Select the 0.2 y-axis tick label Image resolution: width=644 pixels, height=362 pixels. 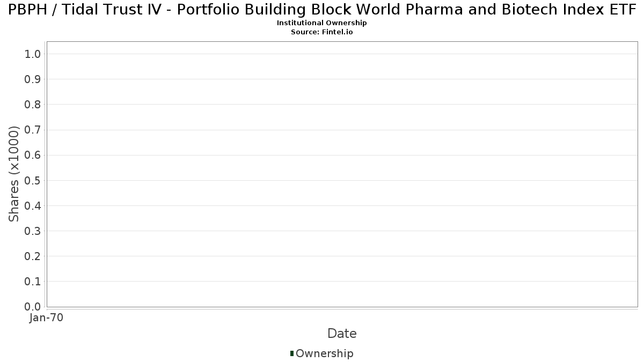coord(33,256)
